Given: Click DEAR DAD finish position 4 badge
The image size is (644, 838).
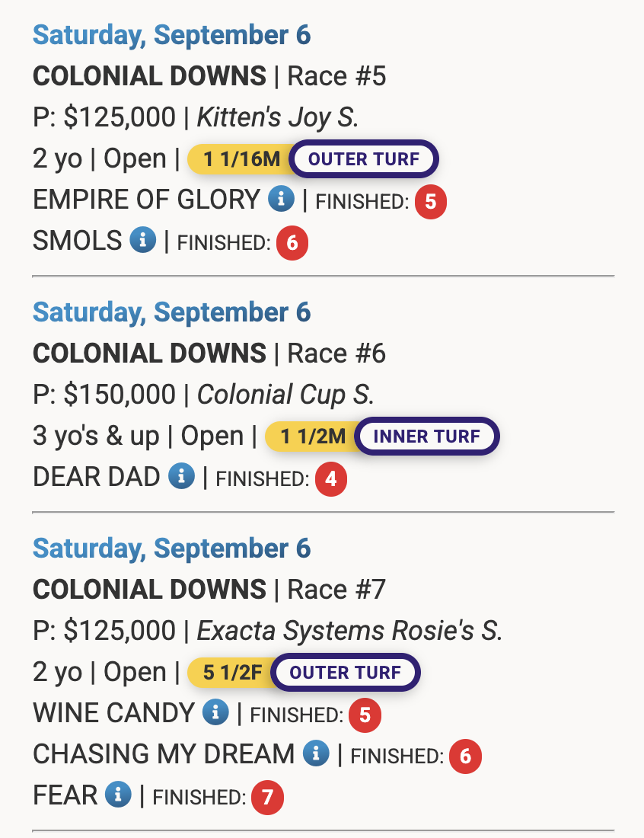Looking at the screenshot, I should pyautogui.click(x=331, y=480).
